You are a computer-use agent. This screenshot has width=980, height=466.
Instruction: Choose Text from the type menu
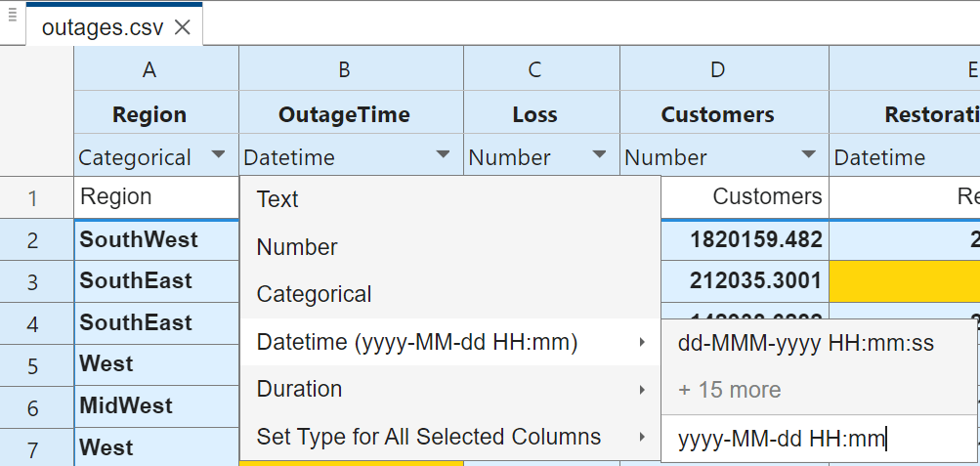450,199
